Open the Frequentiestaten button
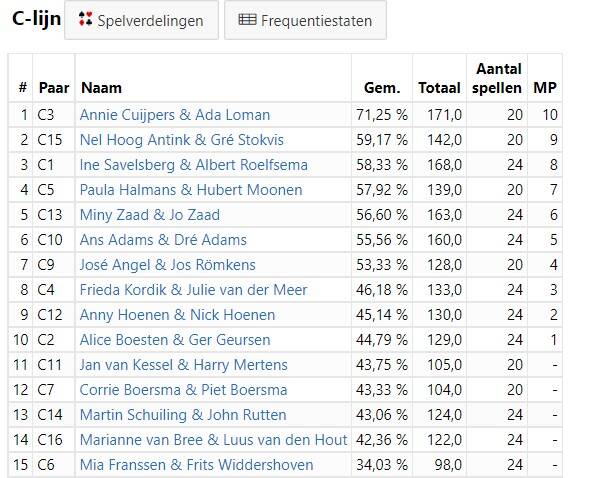 coord(305,20)
